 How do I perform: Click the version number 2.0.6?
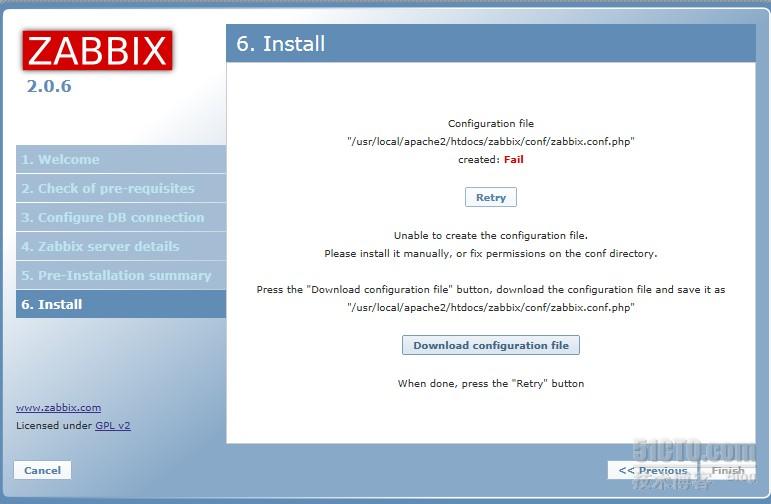(49, 86)
